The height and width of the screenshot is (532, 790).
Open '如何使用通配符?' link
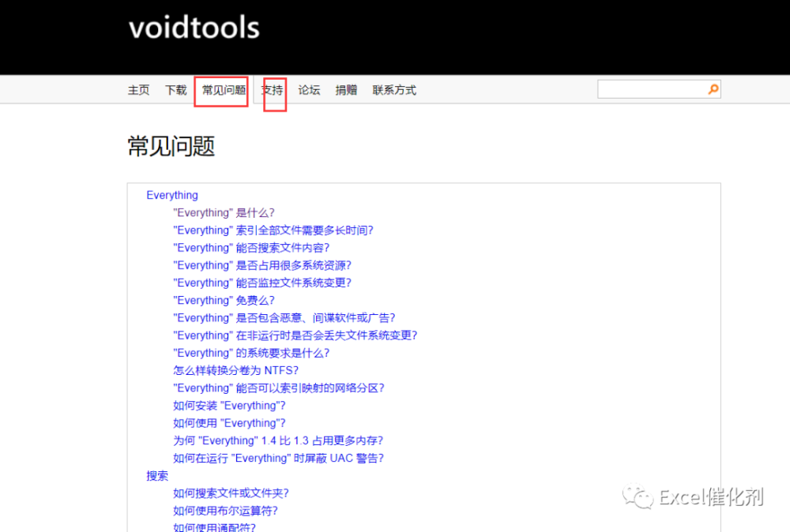[x=215, y=527]
